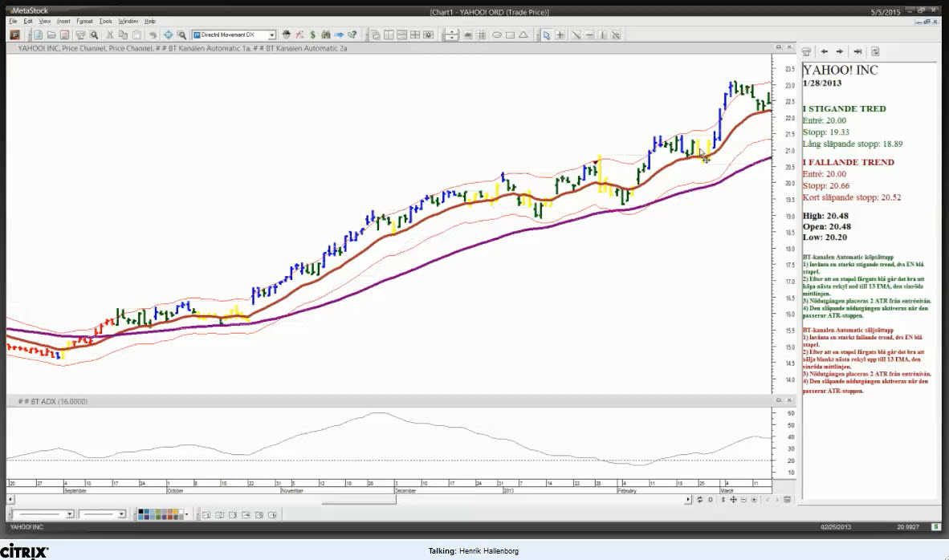Click the Expert Advisor hat icon
Screen dimensions: 949x560
tap(287, 35)
